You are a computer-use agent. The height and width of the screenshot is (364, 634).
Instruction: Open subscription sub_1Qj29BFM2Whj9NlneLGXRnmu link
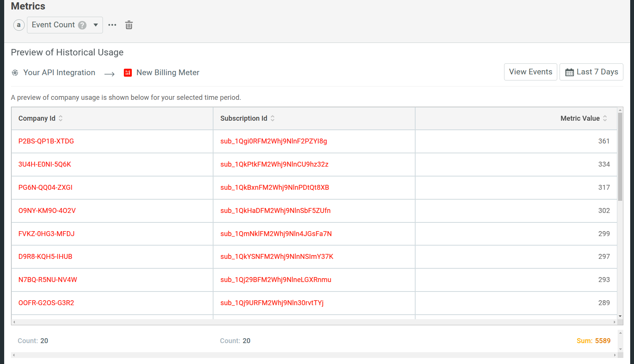coord(275,280)
